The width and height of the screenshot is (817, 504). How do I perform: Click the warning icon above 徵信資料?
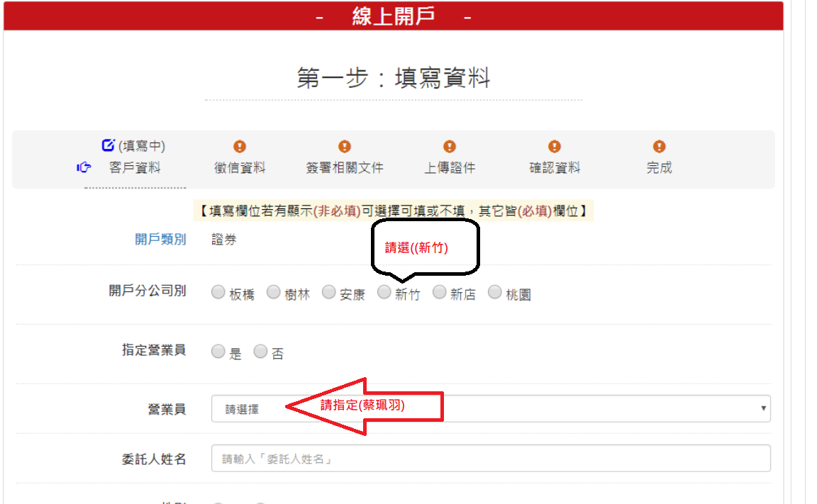coord(240,147)
